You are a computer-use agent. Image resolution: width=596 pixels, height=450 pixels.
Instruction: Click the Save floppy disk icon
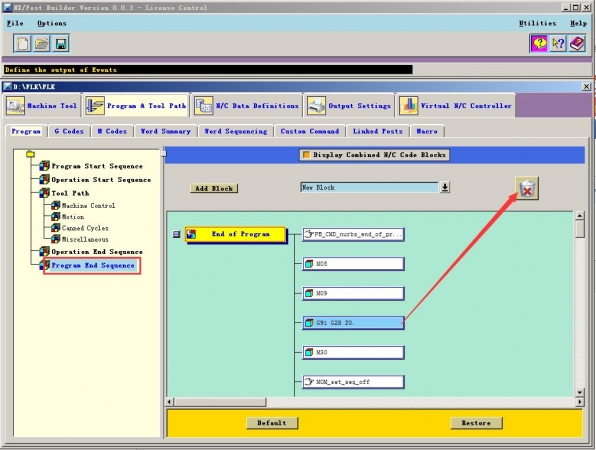pyautogui.click(x=61, y=44)
